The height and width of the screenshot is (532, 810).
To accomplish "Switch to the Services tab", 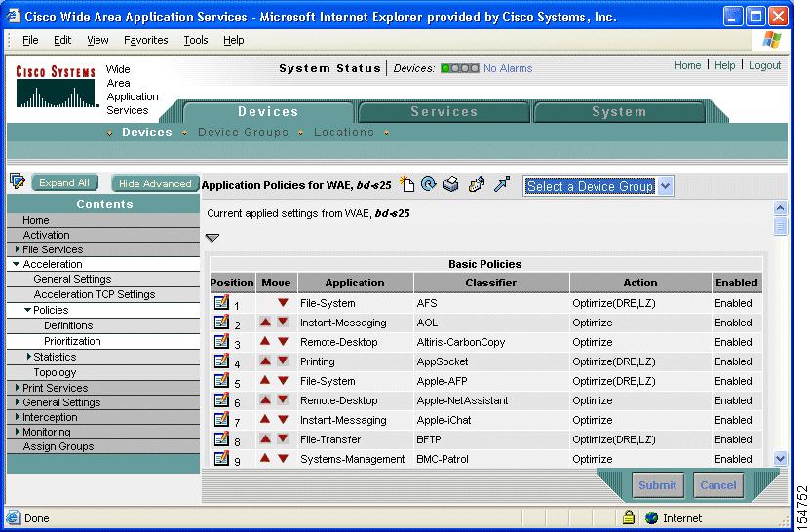I will click(444, 112).
